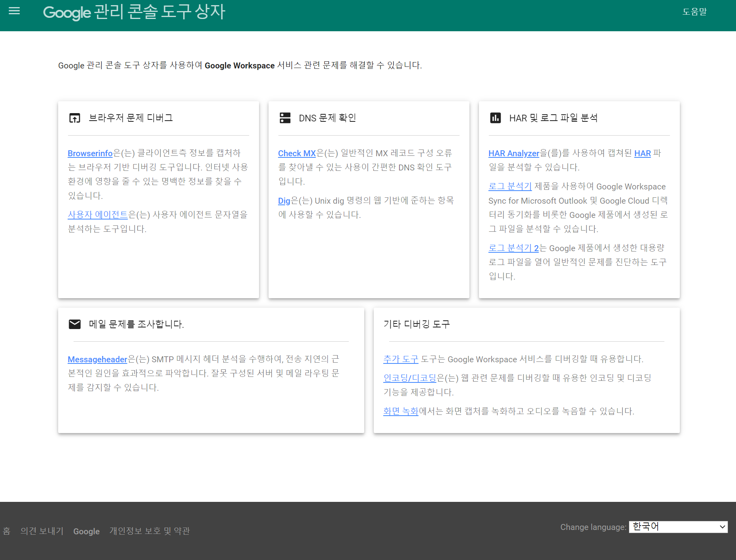Click the bar chart icon on the HAR card
The height and width of the screenshot is (560, 736).
(496, 118)
